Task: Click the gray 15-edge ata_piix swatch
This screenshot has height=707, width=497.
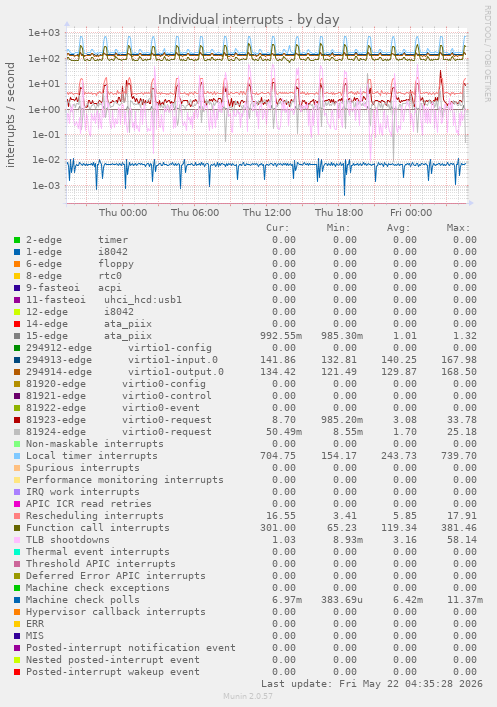Action: click(17, 336)
